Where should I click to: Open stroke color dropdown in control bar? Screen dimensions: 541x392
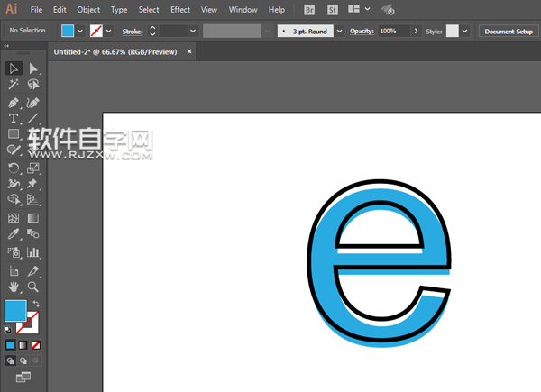click(x=109, y=31)
